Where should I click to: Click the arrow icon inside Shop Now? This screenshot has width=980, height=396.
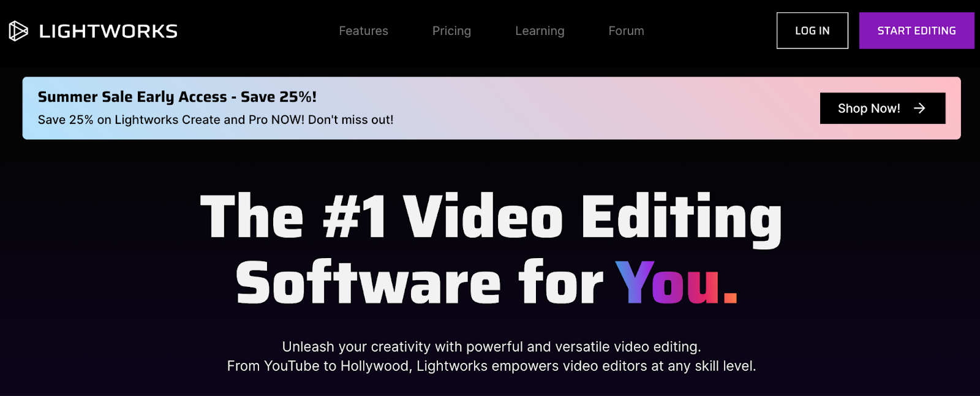tap(919, 109)
